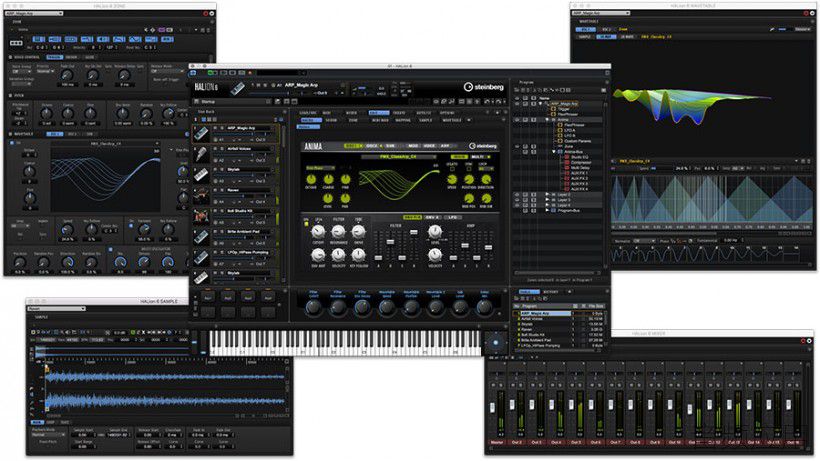Select the LFO tab beside ENV A

click(452, 217)
